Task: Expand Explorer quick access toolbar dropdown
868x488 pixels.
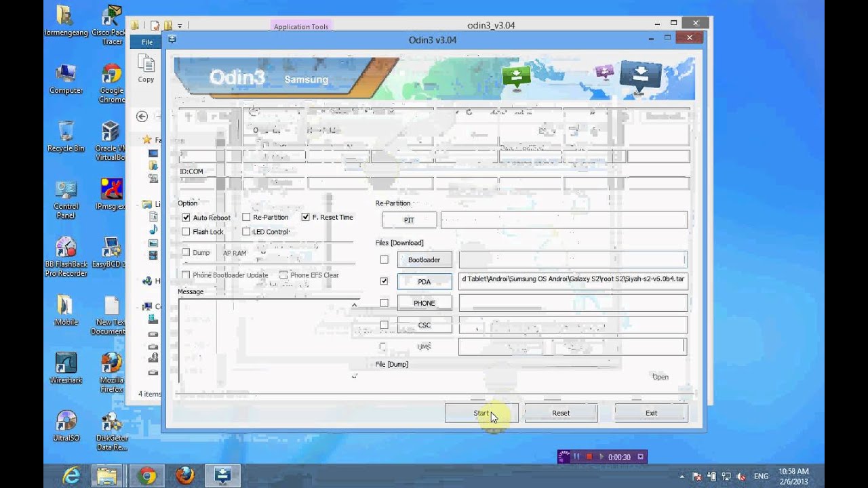Action: tap(180, 26)
